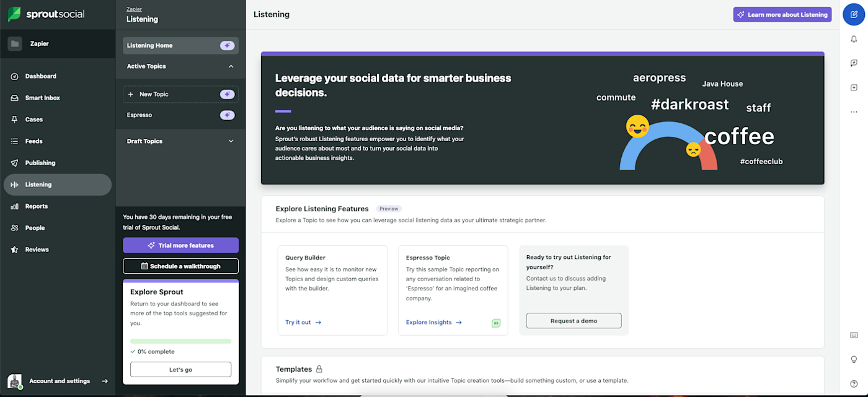Click the Templates lock icon

tap(319, 369)
